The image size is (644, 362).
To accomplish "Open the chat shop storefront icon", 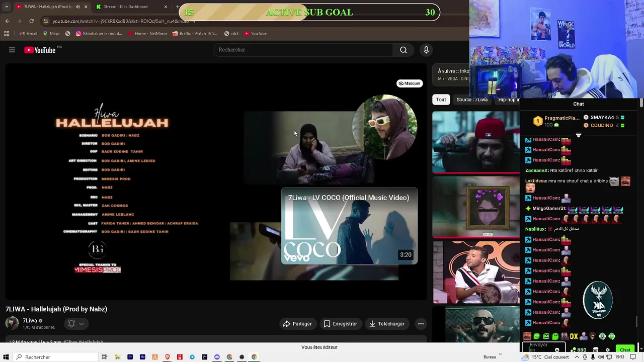I will click(596, 350).
